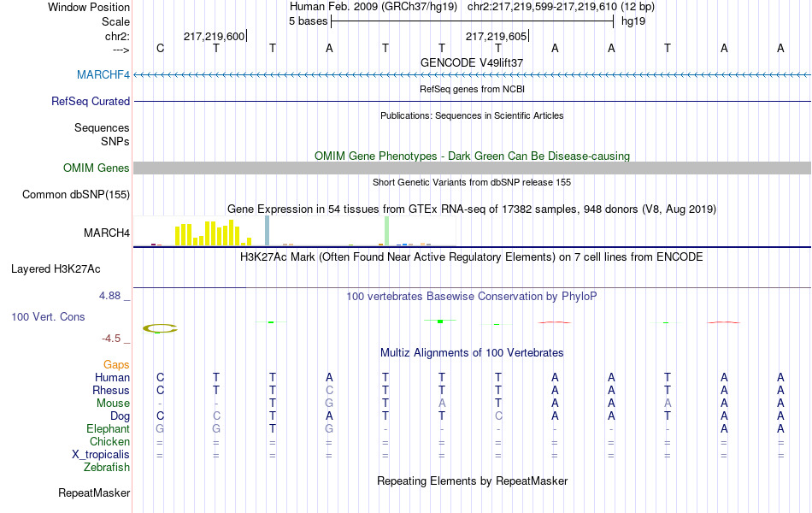Screen dimensions: 812x513
Task: Click the Scale label
Action: (x=115, y=21)
